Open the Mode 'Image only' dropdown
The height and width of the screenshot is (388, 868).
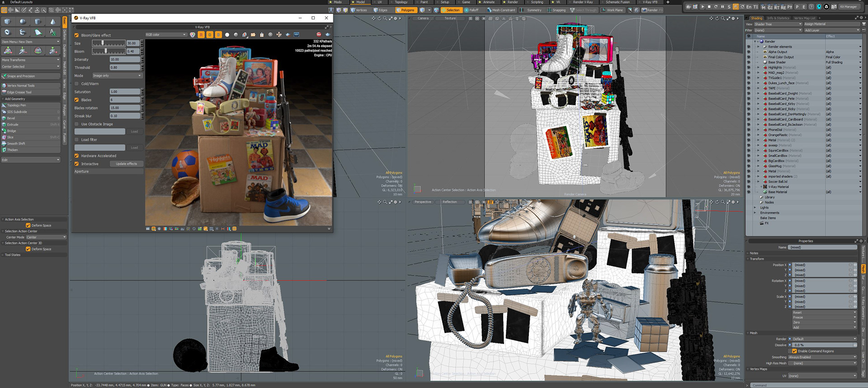coord(117,75)
